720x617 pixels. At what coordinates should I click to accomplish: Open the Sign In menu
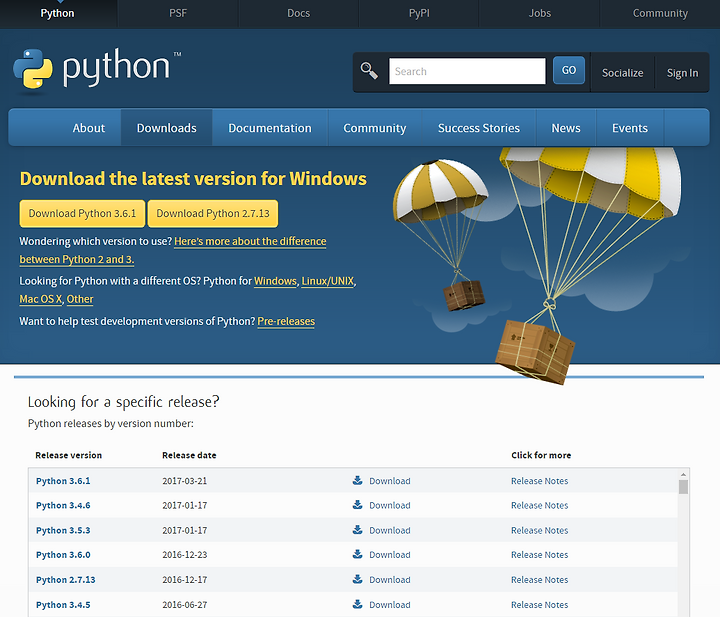click(682, 73)
